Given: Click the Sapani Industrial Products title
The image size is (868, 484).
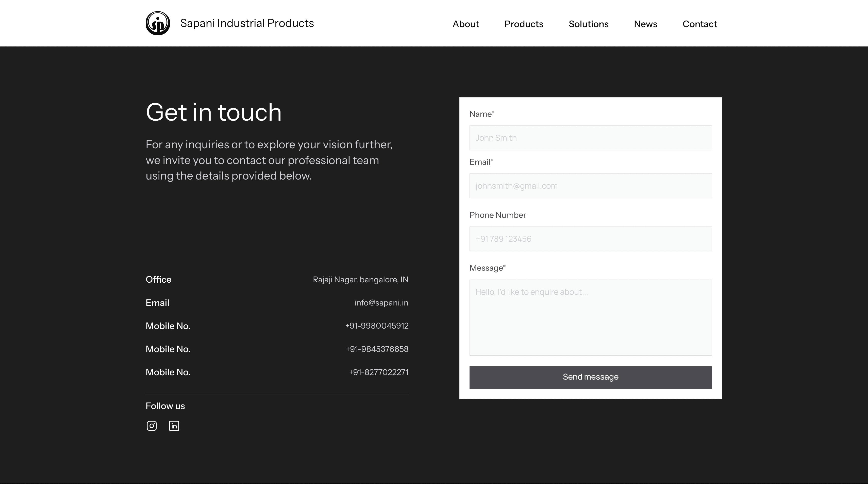Looking at the screenshot, I should pos(247,23).
